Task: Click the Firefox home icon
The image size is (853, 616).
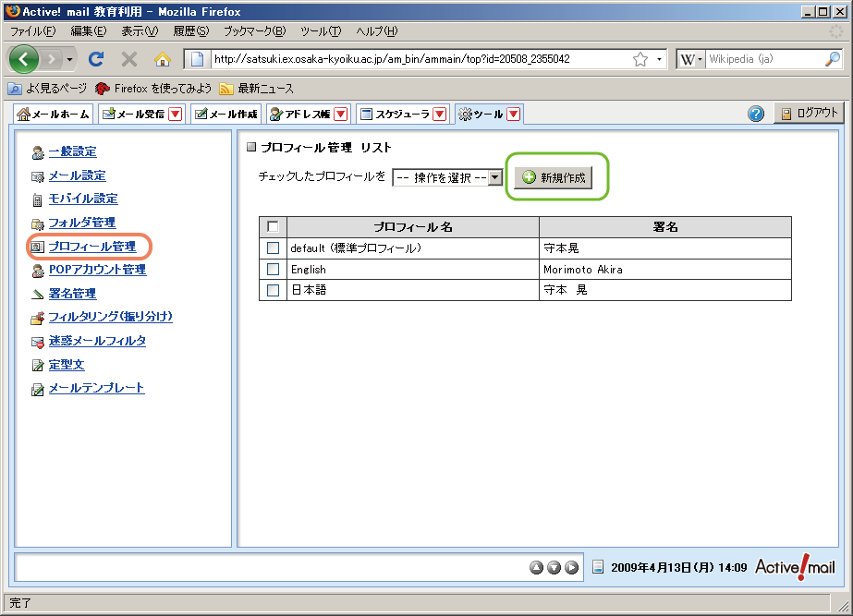Action: (163, 59)
